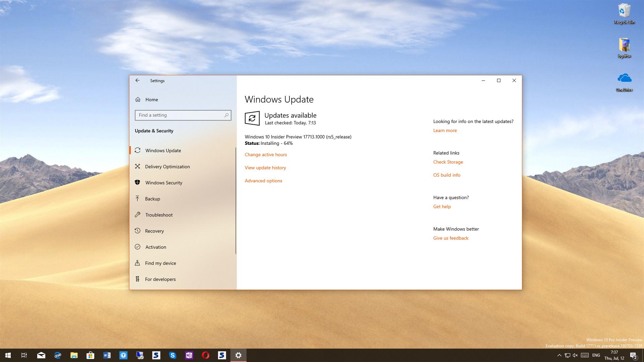Screen dimensions: 644x362
Task: Click the Settings gear taskbar button
Action: point(238,355)
